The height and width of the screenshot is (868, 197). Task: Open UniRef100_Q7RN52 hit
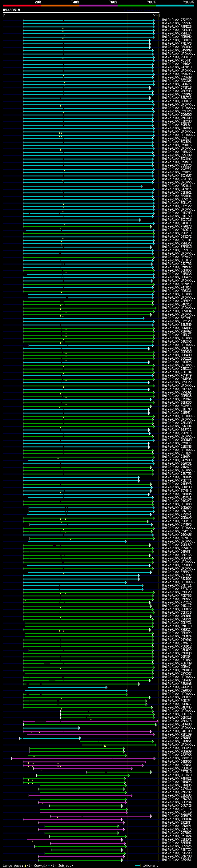click(x=177, y=738)
